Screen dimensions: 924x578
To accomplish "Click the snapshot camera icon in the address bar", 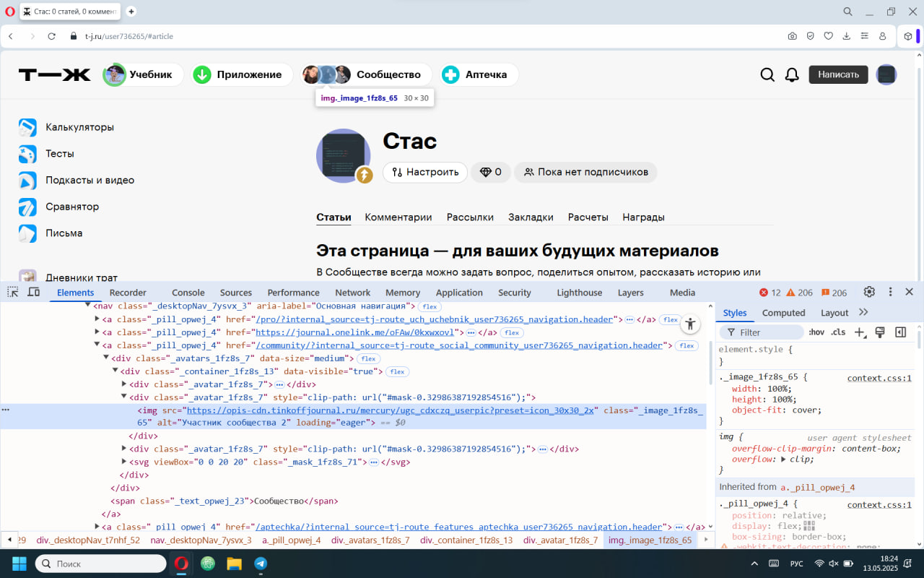I will click(792, 35).
